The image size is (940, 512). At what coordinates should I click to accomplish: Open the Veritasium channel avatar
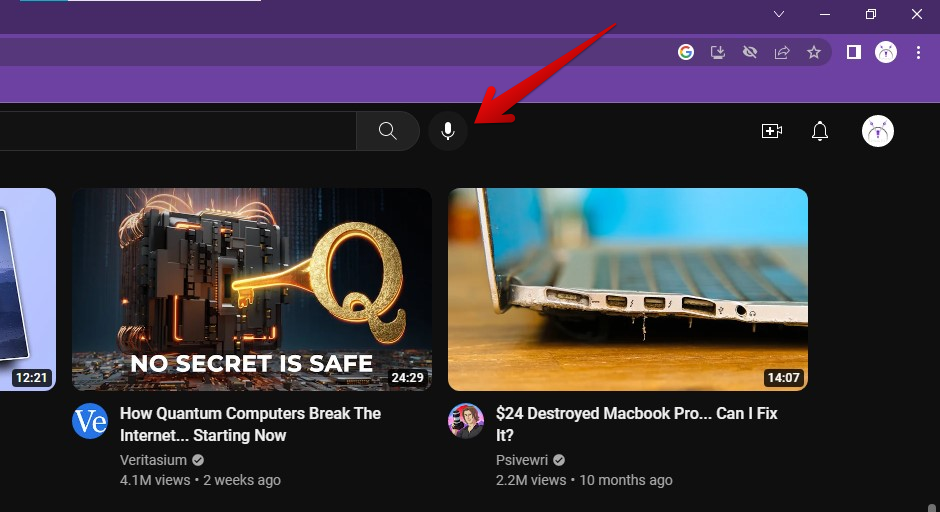[x=90, y=421]
